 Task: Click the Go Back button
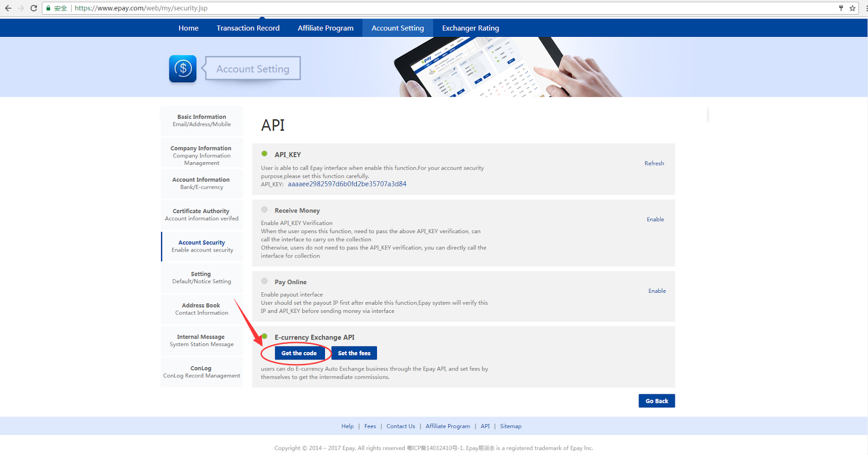657,401
